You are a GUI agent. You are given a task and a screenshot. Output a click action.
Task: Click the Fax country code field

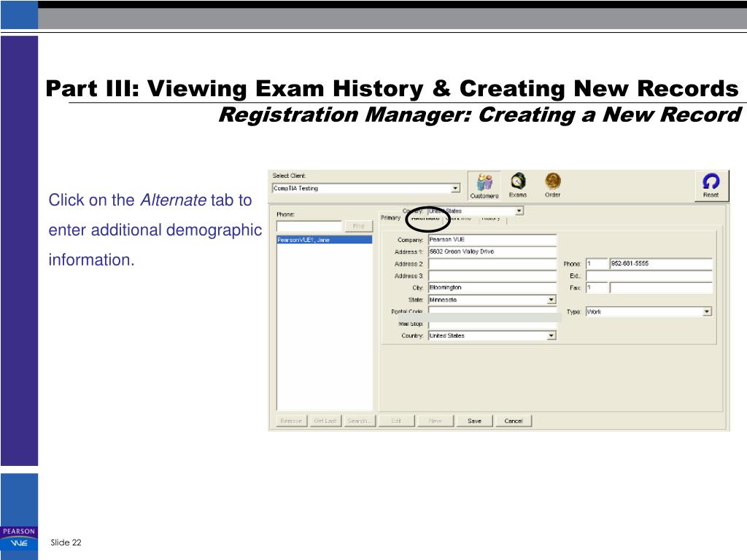597,287
